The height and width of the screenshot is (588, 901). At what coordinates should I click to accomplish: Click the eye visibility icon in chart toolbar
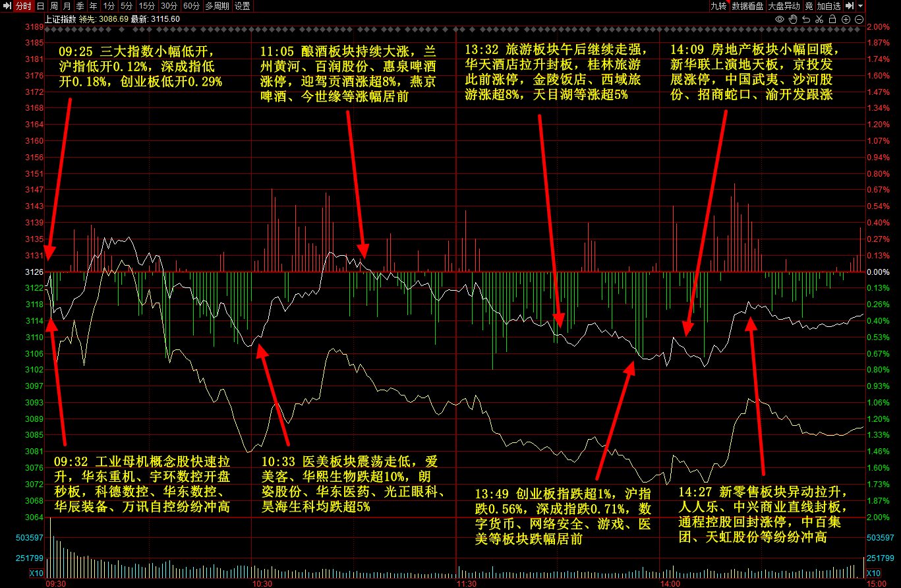coord(780,19)
